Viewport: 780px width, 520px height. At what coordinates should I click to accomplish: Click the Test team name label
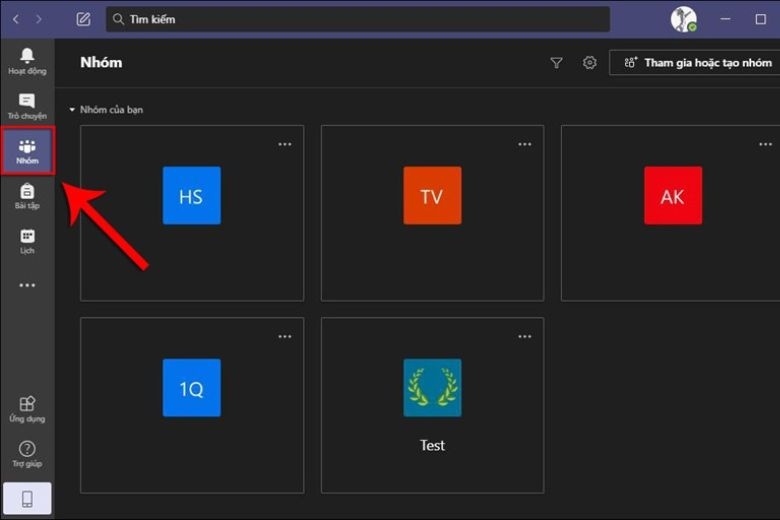[432, 445]
